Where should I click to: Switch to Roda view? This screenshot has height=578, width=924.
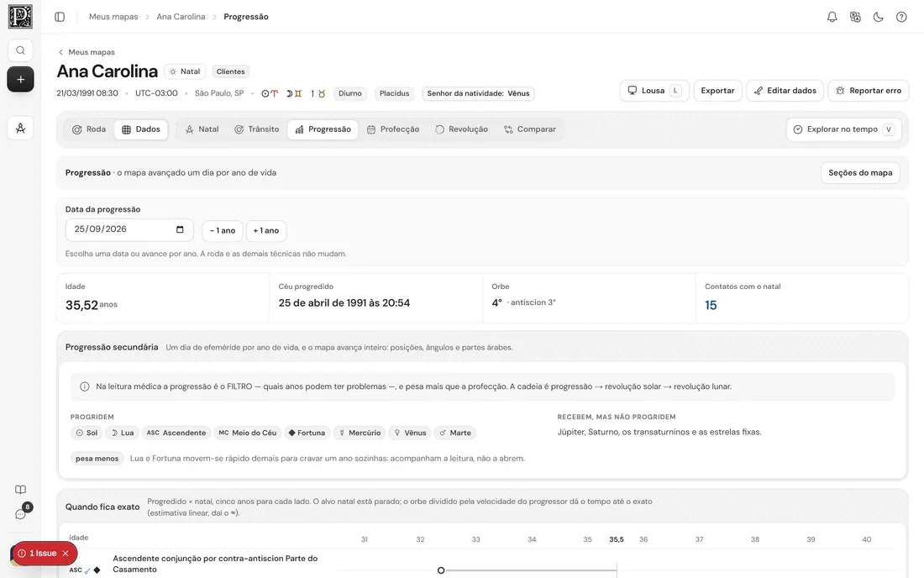(x=89, y=129)
